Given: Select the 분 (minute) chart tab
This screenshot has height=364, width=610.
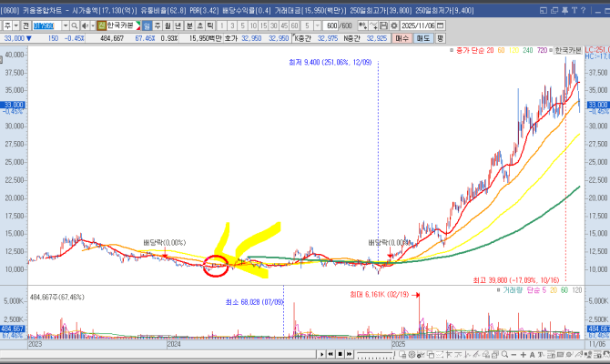Looking at the screenshot, I should click(189, 25).
